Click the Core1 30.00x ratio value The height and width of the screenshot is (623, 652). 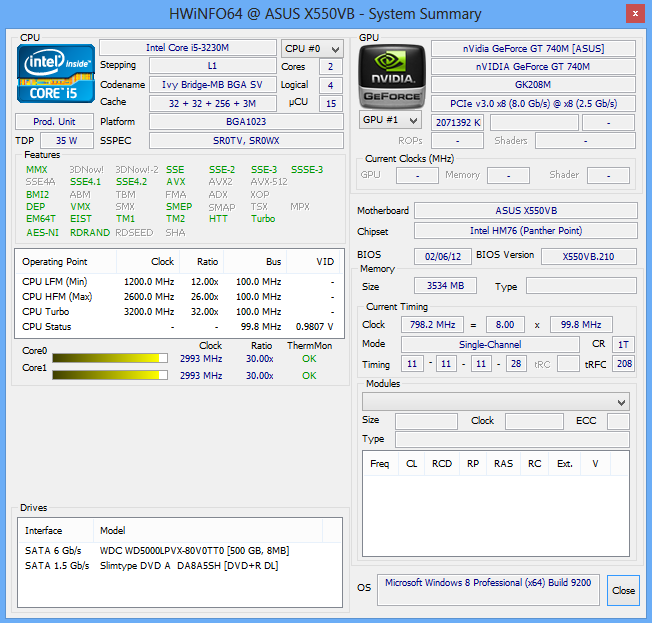(259, 376)
